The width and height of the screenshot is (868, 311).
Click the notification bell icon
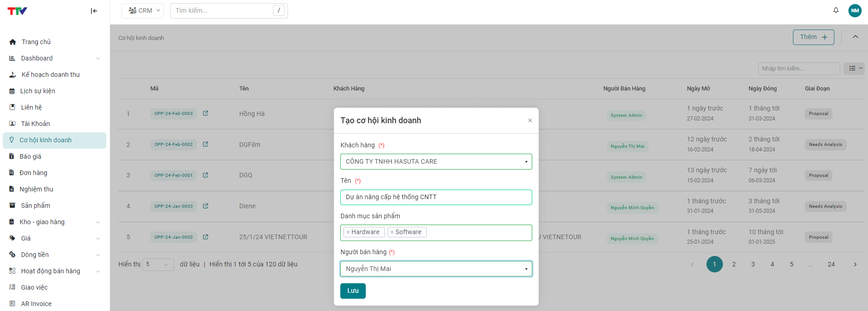[836, 10]
